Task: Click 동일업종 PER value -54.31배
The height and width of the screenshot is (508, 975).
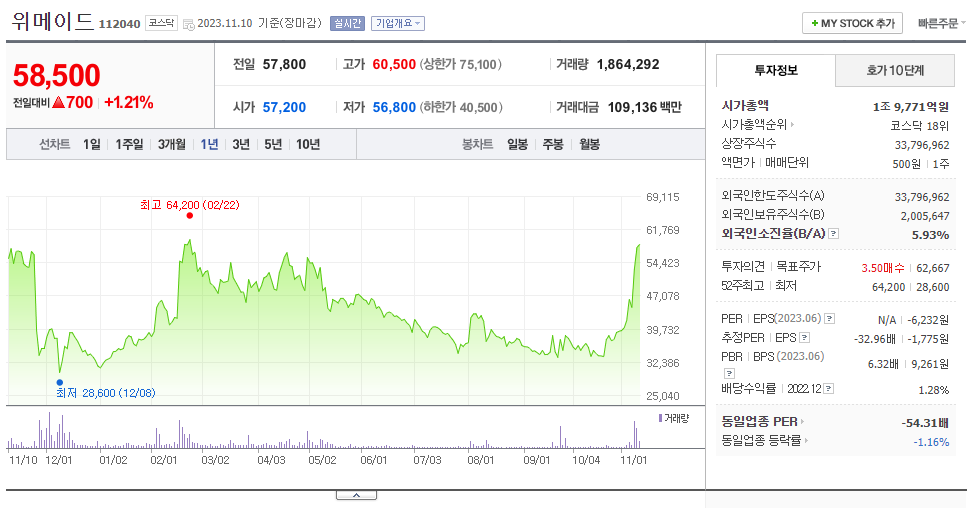Action: point(925,423)
